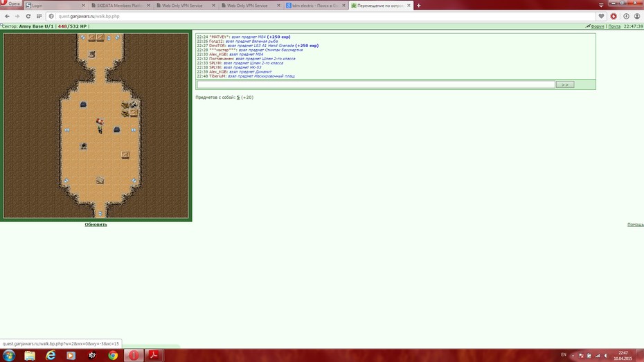644x362 pixels.
Task: Open the Форум link
Action: tap(597, 26)
